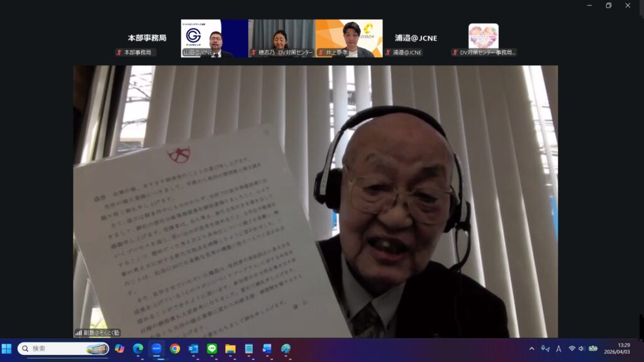644x362 pixels.
Task: Expand the hidden system tray icons
Action: 531,348
